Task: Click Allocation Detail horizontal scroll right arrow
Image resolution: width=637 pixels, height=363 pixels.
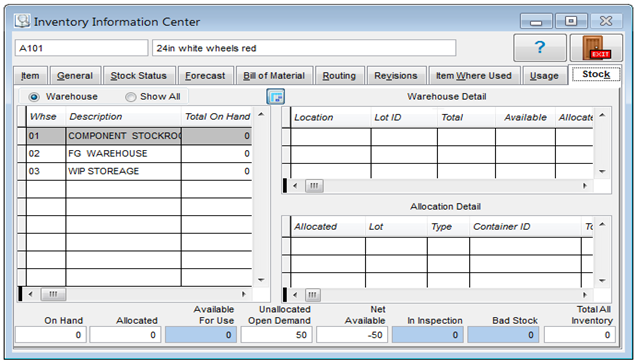Action: coord(585,295)
